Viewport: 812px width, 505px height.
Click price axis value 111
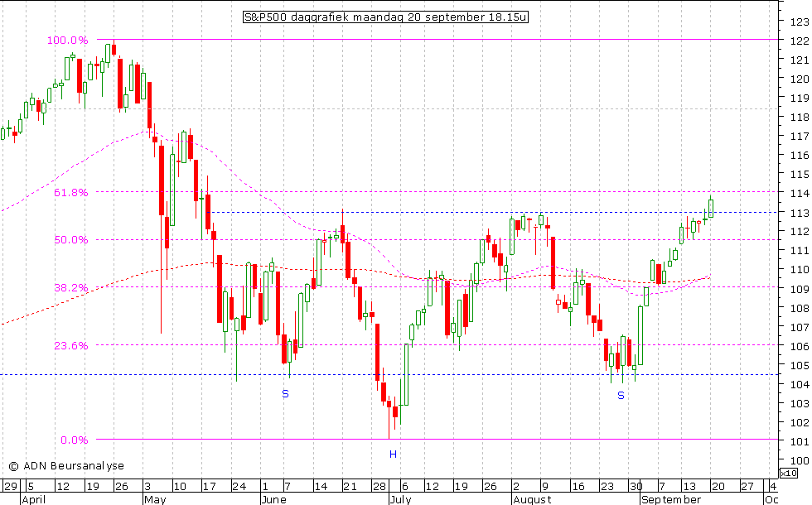tap(800, 250)
